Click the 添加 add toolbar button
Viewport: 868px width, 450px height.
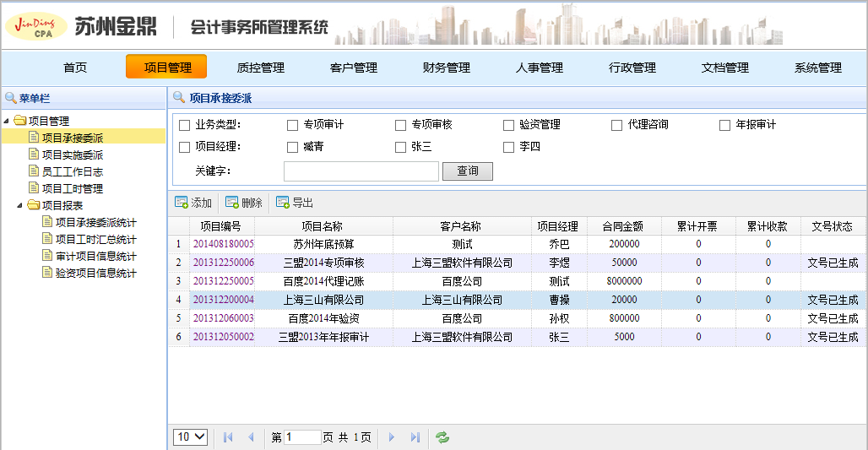point(193,203)
